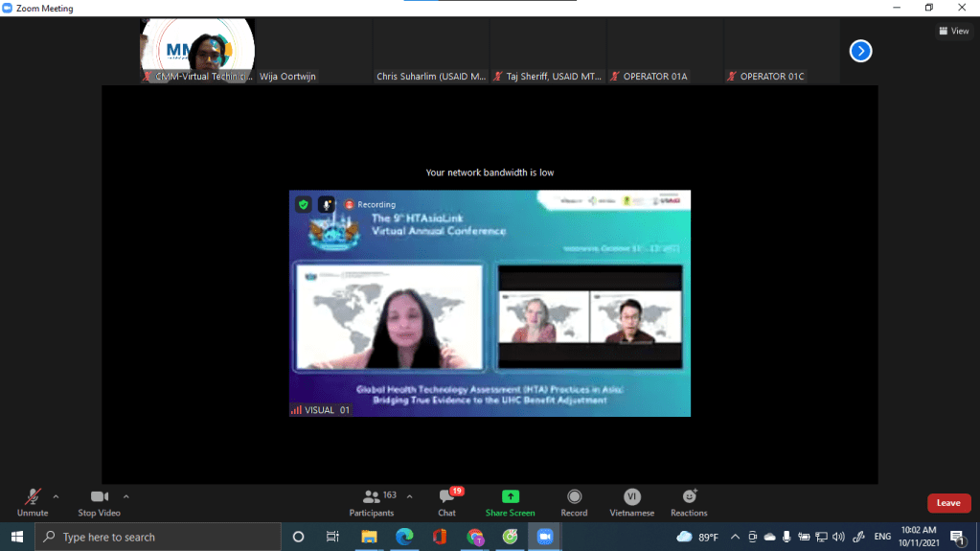Leave the meeting
The height and width of the screenshot is (551, 980).
tap(948, 503)
